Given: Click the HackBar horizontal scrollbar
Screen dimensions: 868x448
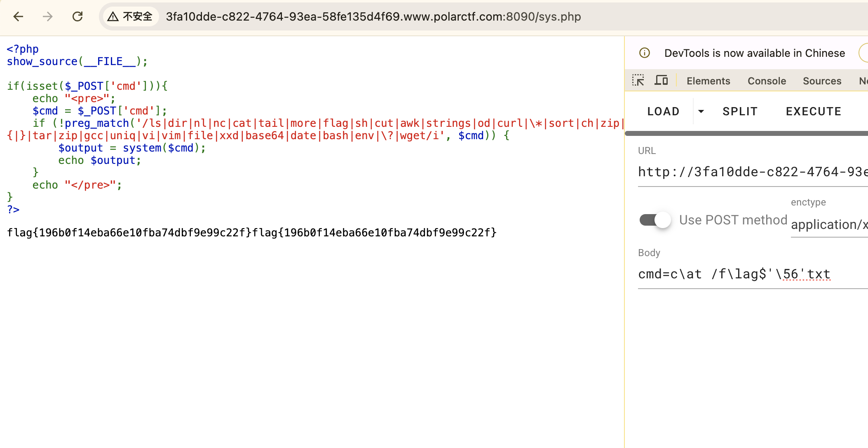Looking at the screenshot, I should pos(746,133).
